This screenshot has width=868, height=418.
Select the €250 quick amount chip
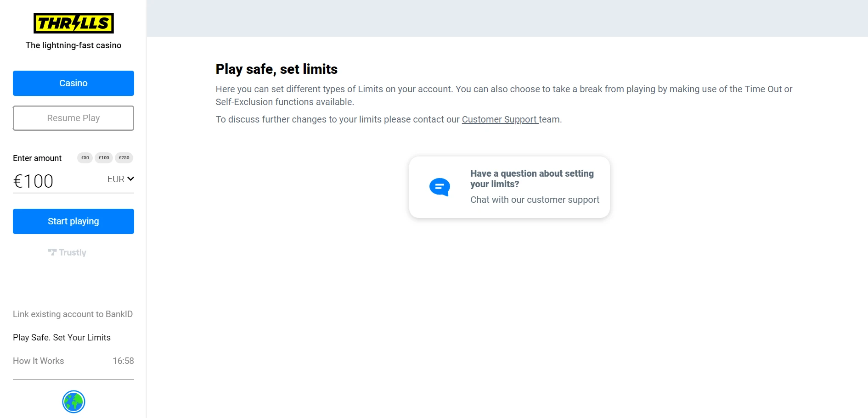tap(124, 158)
